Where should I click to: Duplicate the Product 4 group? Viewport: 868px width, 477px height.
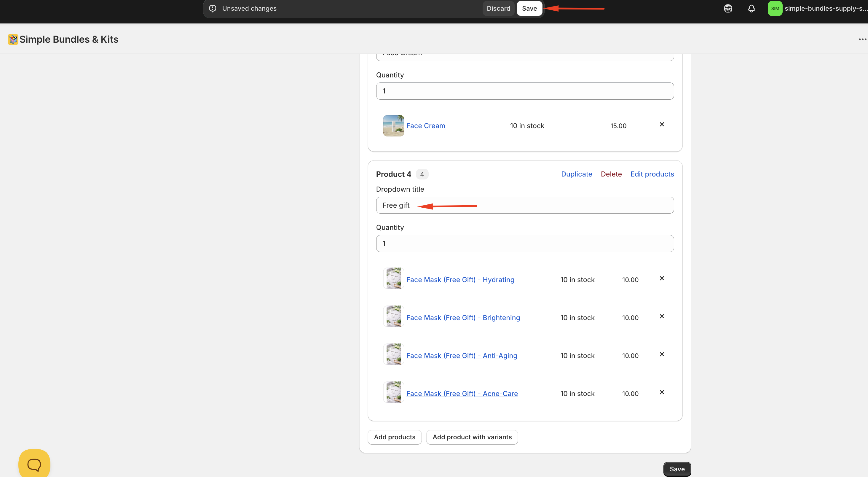(x=576, y=174)
